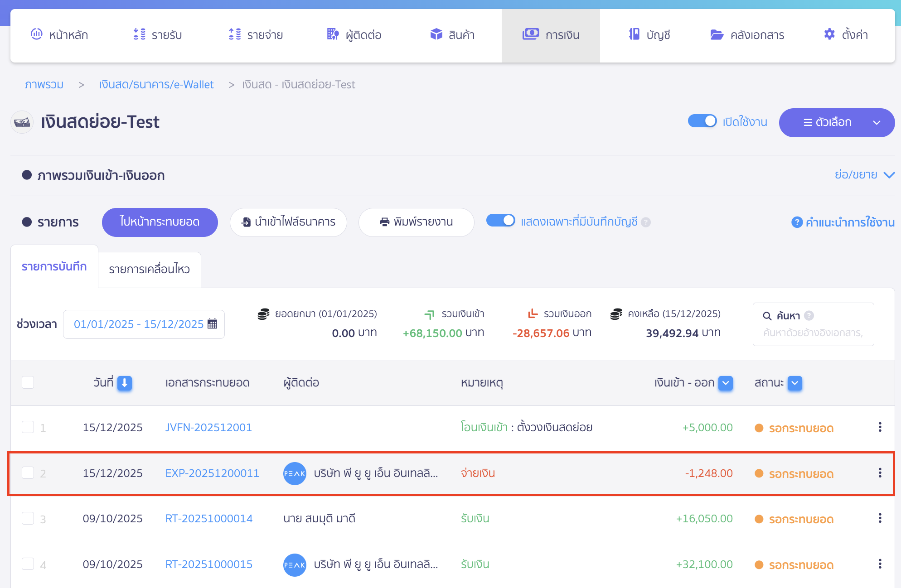This screenshot has width=901, height=588.
Task: Click the settings gear ตั้งค่า icon
Action: (x=829, y=34)
